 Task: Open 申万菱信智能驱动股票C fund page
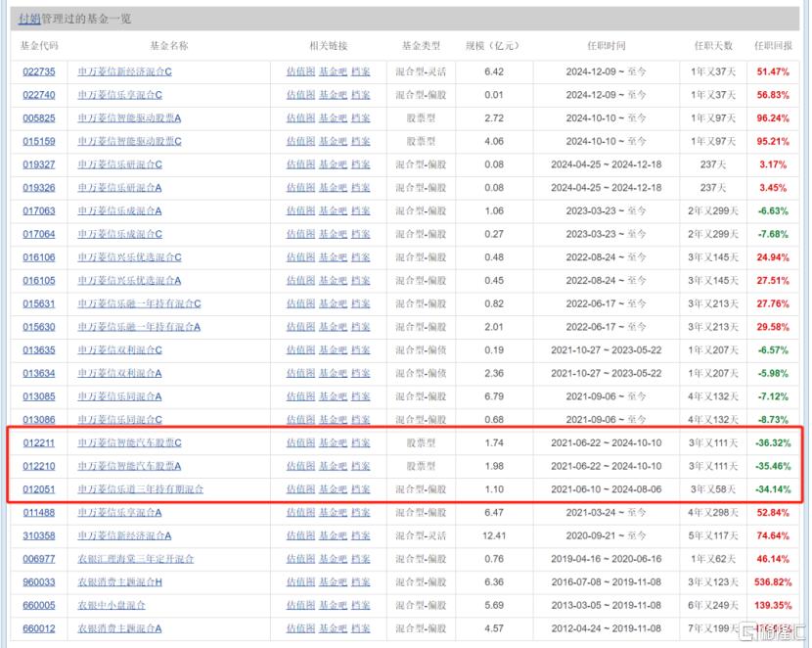click(129, 141)
